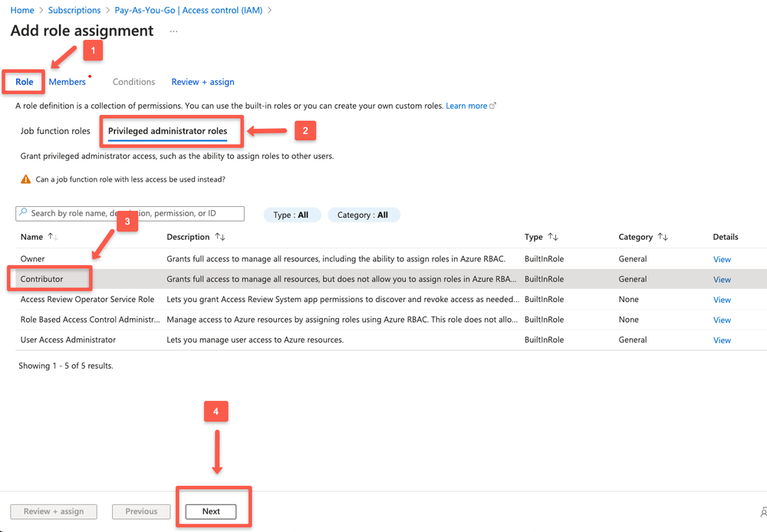The image size is (767, 532).
Task: Open the Learn more link about role definitions
Action: pyautogui.click(x=468, y=105)
